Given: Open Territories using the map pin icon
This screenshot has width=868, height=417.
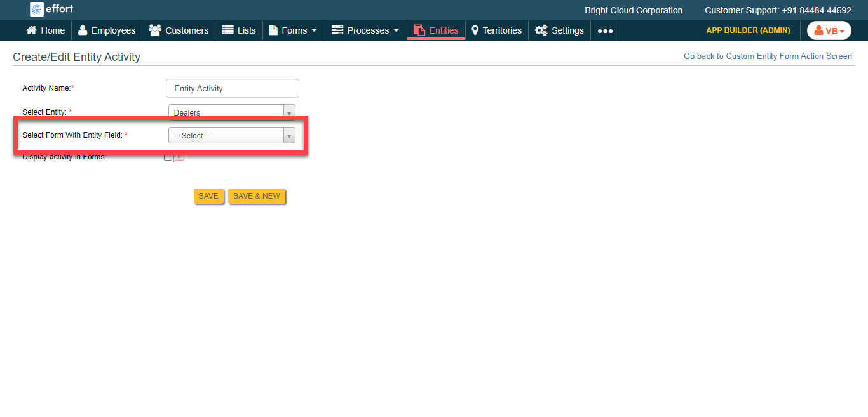Looking at the screenshot, I should coord(475,30).
